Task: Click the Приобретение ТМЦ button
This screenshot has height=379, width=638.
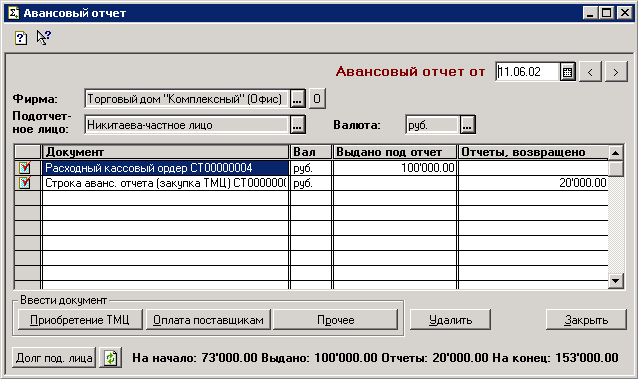Action: click(80, 320)
